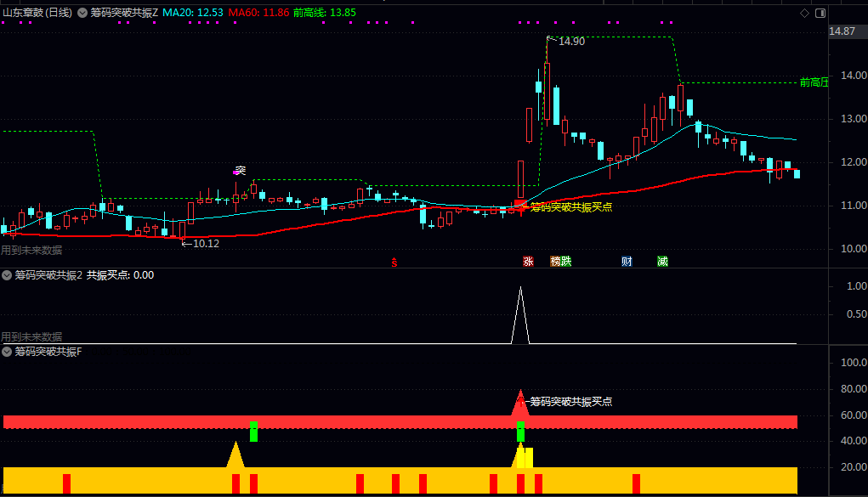868x497 pixels.
Task: Expand the 筹码突破共振Z indicator dropdown
Action: [x=82, y=13]
